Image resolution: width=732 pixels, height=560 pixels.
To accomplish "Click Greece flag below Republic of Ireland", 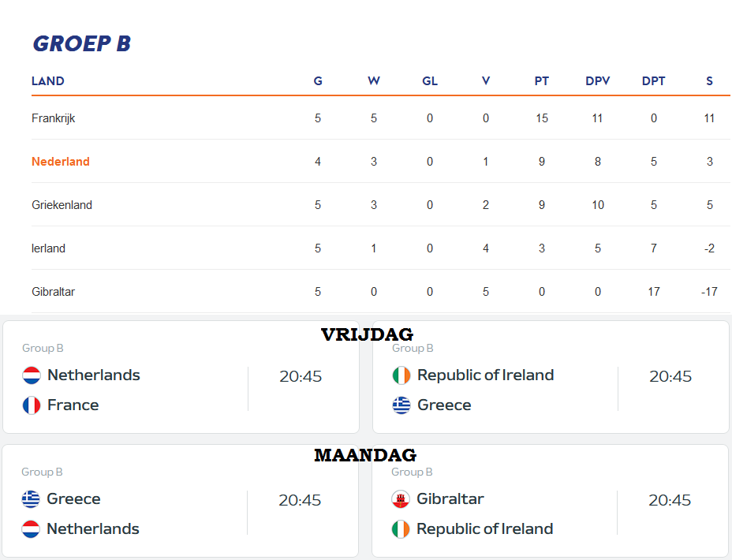I will (x=401, y=405).
